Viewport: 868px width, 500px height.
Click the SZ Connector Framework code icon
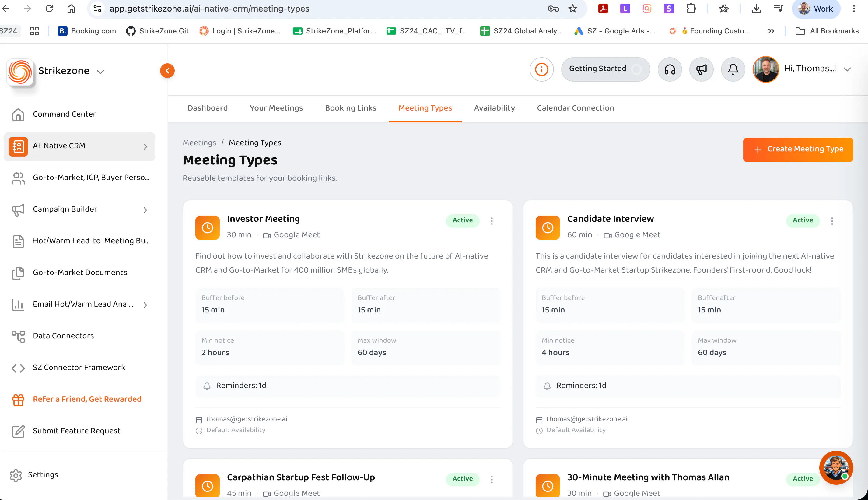click(x=18, y=368)
